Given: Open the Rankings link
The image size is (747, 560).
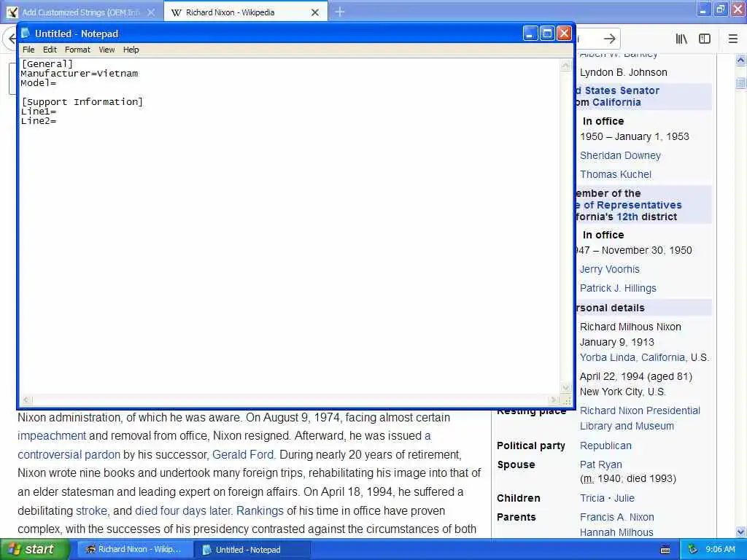Looking at the screenshot, I should click(260, 511).
